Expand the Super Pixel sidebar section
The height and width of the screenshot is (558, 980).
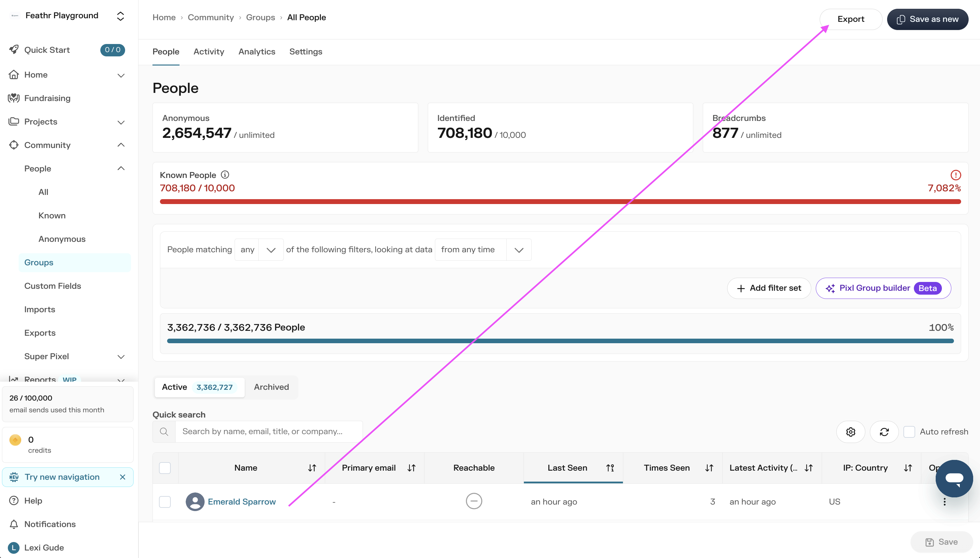click(x=121, y=357)
